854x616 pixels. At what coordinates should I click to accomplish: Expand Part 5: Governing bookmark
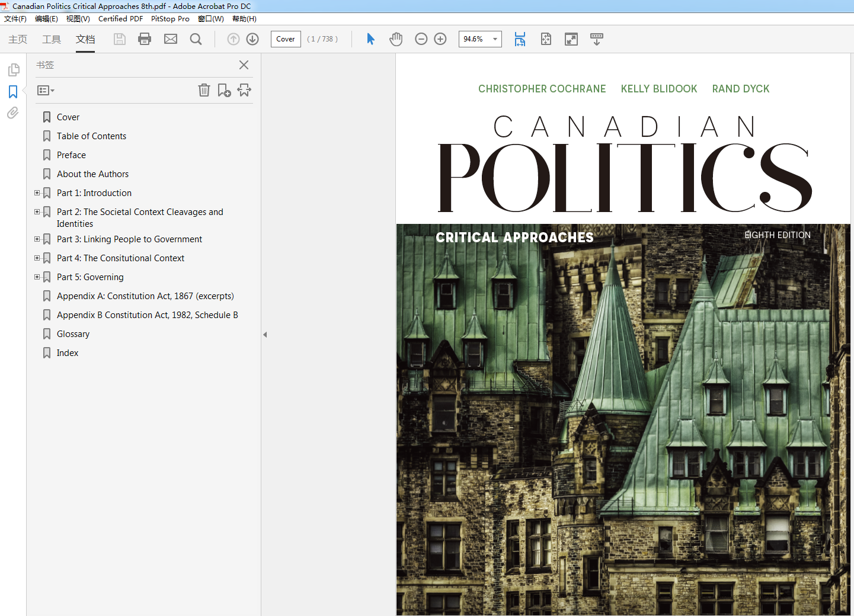[37, 277]
